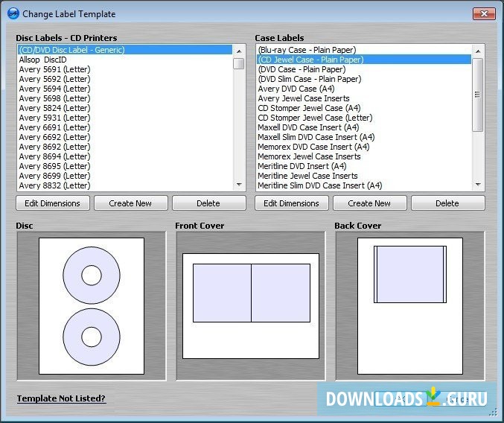Screen dimensions: 504x423
Task: Click the Case Labels scrollbar thumb
Action: click(x=478, y=95)
